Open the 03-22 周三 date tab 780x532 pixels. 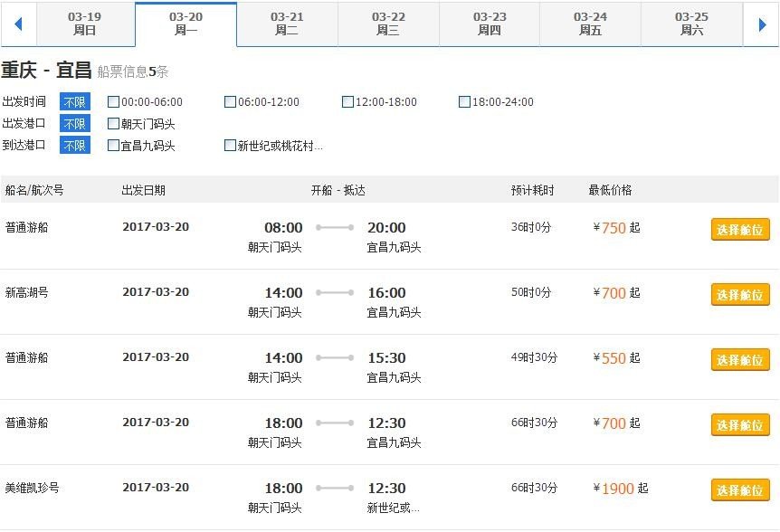pyautogui.click(x=388, y=24)
